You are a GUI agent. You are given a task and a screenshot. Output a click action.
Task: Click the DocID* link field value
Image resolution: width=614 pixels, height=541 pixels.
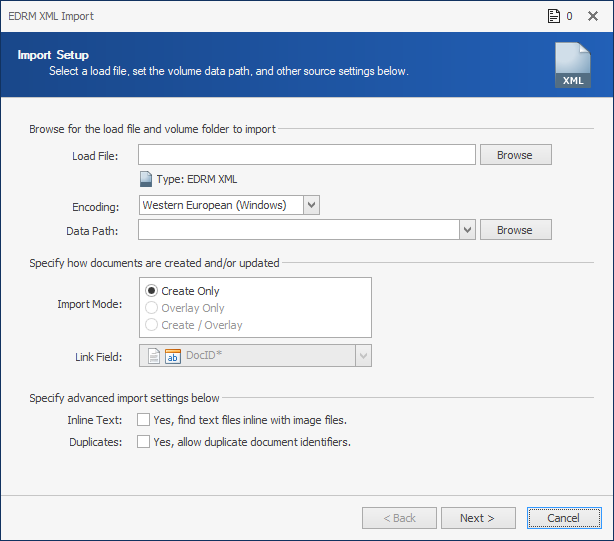204,355
